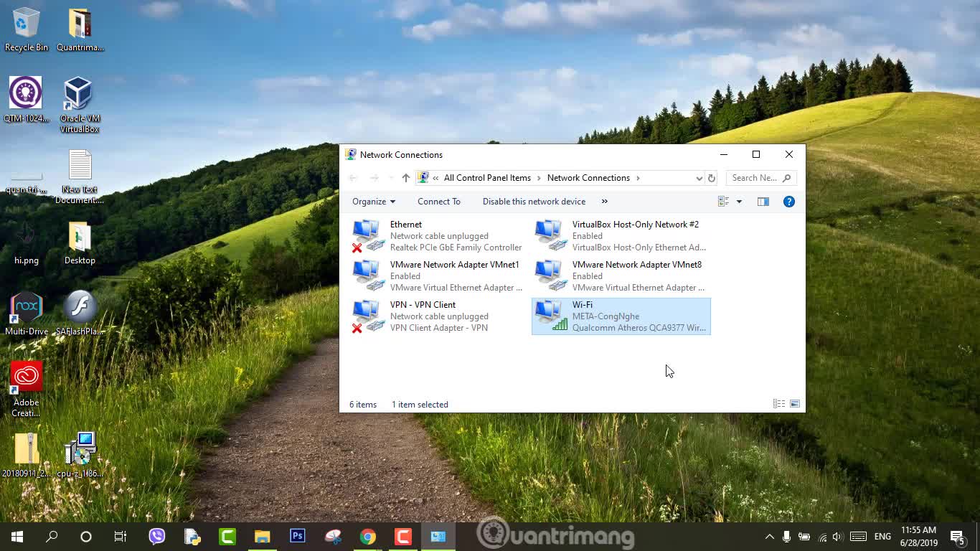Screen dimensions: 980x551
Task: Open Viber from the taskbar
Action: point(156,536)
